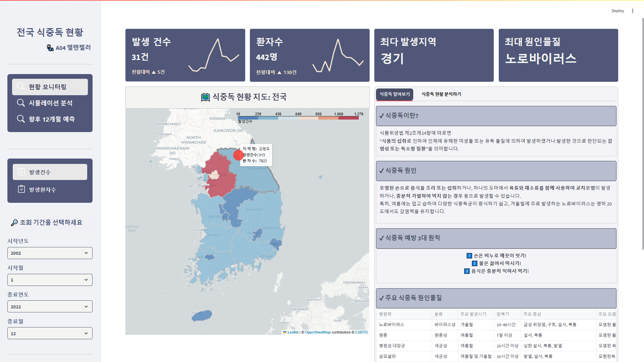Open the 시작년도 2002 dropdown
Viewport: 644px width, 362px height.
point(50,253)
